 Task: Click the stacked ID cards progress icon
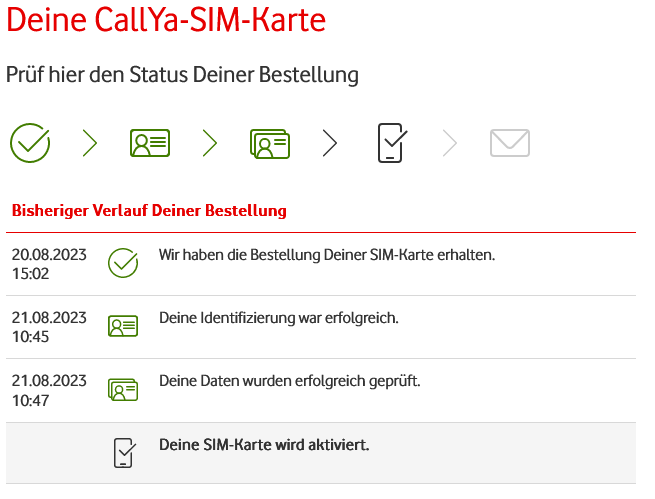[270, 144]
